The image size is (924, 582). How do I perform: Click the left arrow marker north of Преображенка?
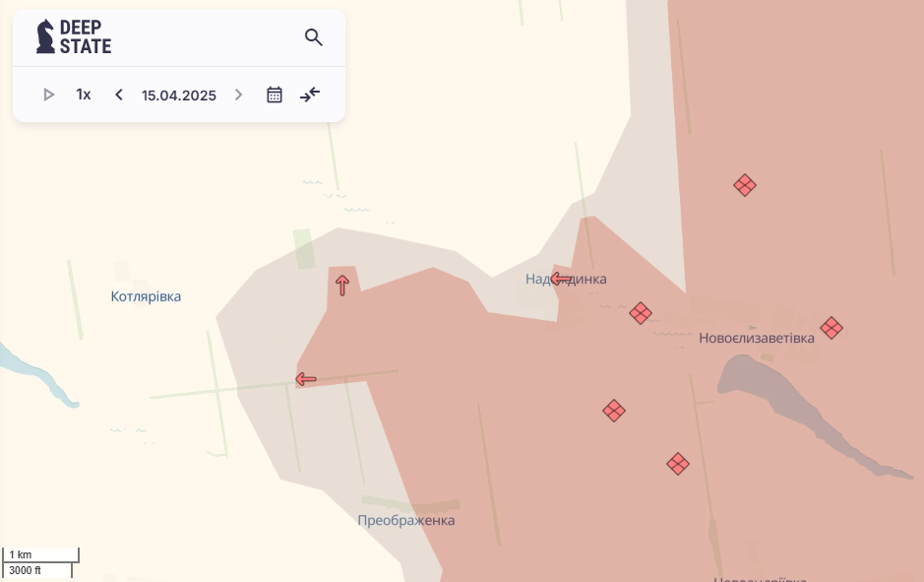(306, 379)
